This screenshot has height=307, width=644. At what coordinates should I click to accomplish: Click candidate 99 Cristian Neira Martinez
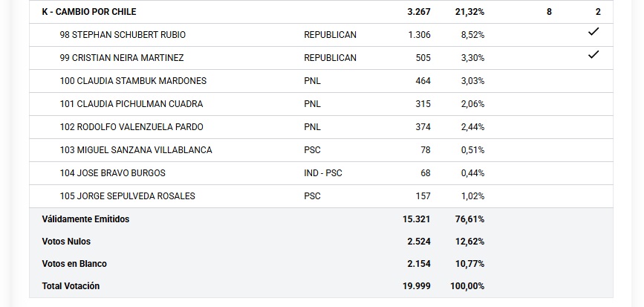(121, 58)
